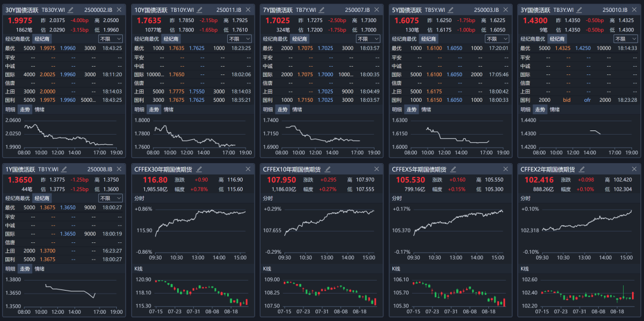Screen dimensions: 644x321
Task: Edit the 10Y国债活跃 panel via pencil icon
Action: 200,10
